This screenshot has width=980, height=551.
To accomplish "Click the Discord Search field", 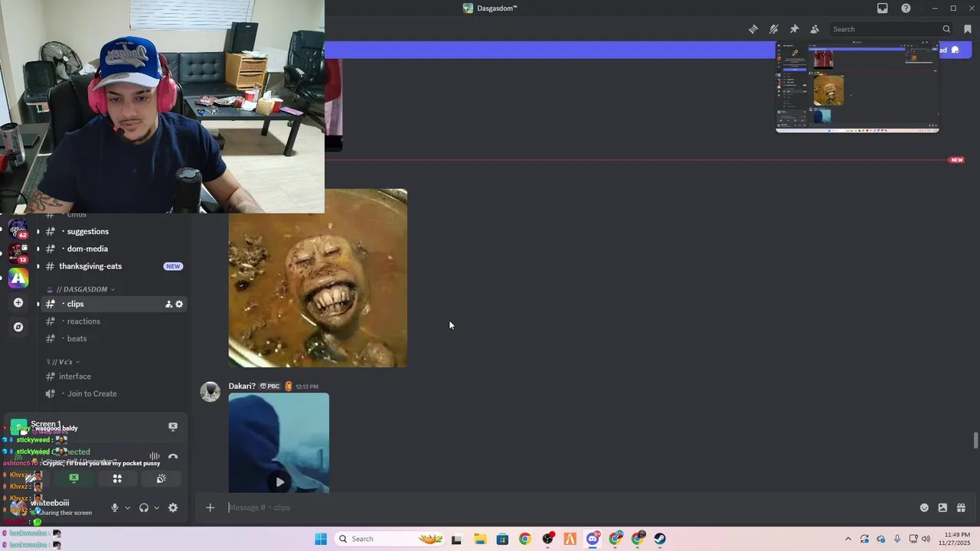I will coord(891,29).
